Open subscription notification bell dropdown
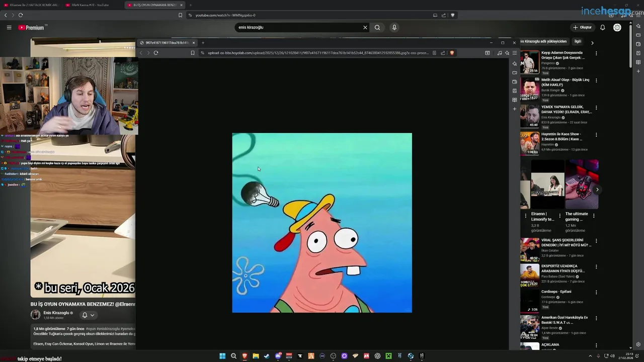 click(88, 315)
